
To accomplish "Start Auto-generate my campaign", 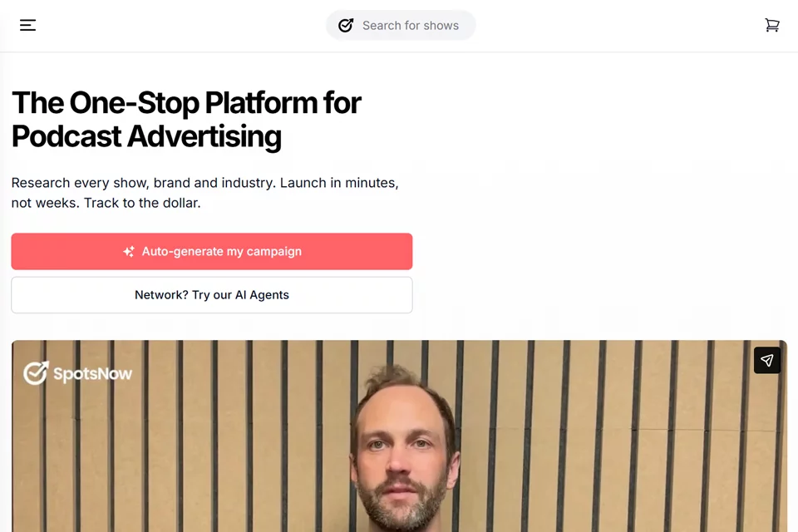I will 212,252.
